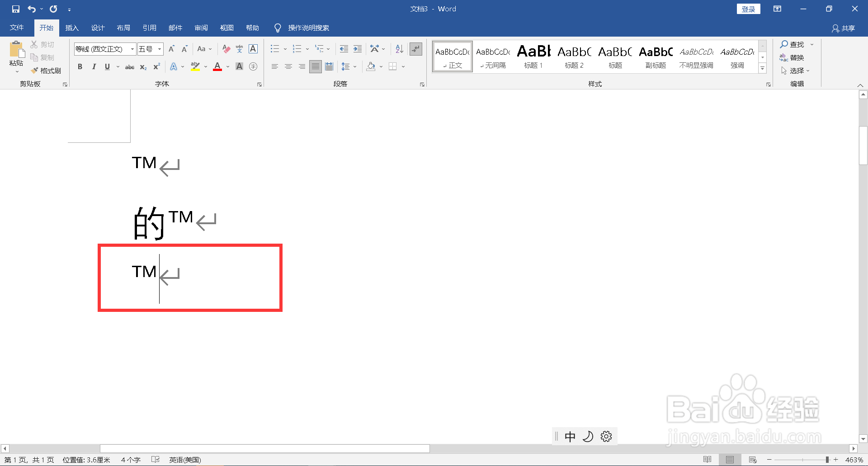The image size is (868, 466).
Task: Switch to Web Layout view in the status bar
Action: [753, 460]
